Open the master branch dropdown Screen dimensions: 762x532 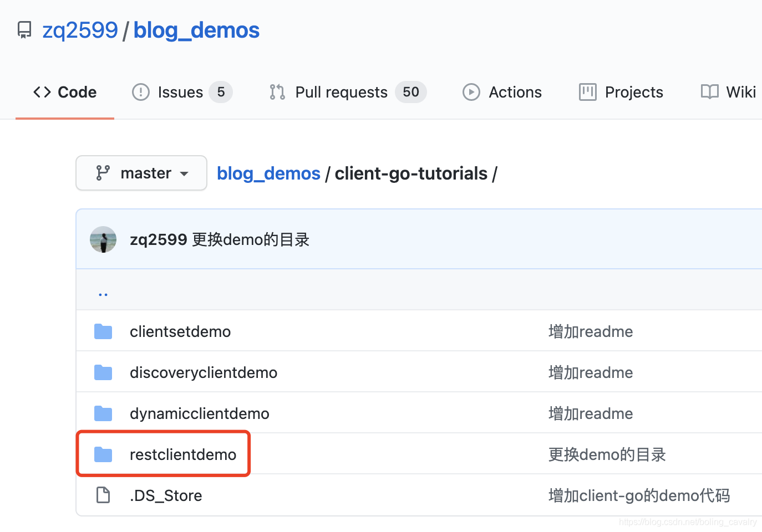[141, 173]
